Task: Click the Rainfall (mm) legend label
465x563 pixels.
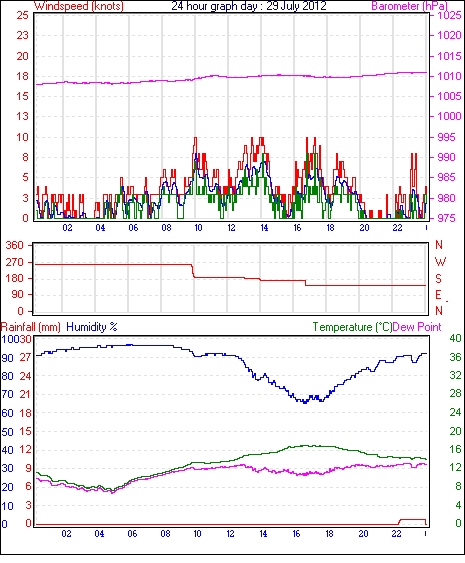Action: tap(31, 327)
